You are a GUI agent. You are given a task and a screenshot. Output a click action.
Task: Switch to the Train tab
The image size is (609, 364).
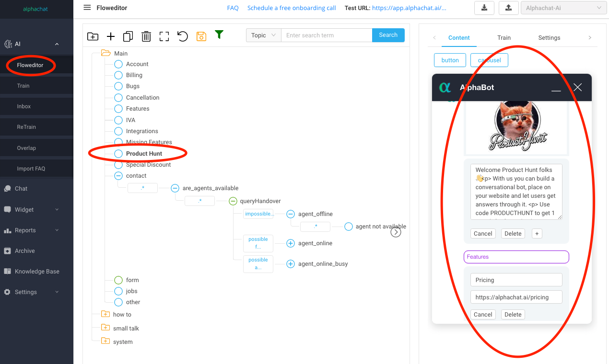504,38
